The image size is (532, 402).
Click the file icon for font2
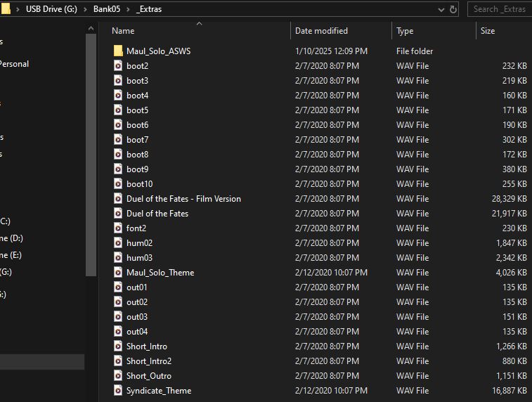click(x=118, y=228)
